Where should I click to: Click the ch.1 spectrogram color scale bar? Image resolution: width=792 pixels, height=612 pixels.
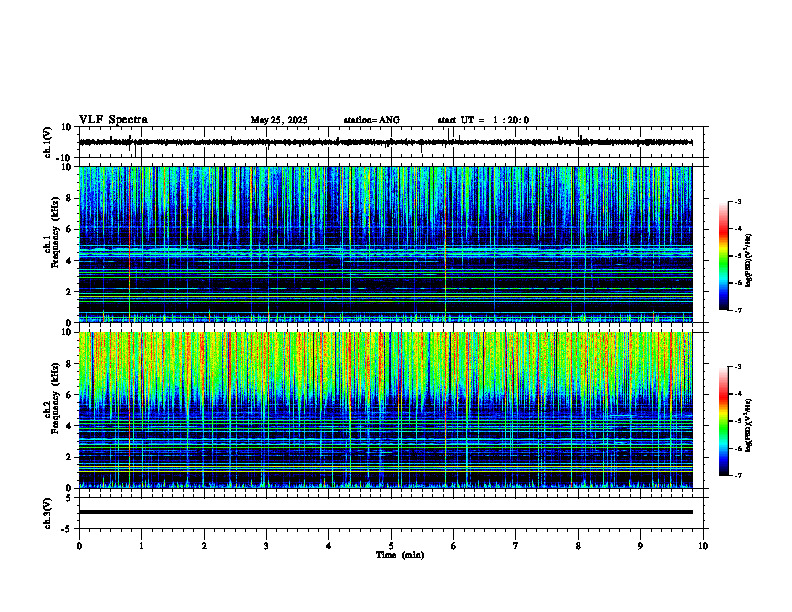coord(723,256)
